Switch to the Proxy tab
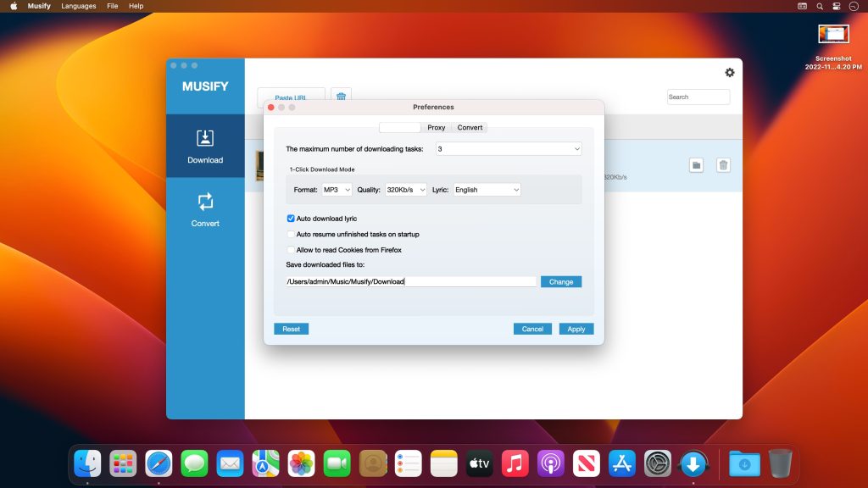 click(x=436, y=127)
